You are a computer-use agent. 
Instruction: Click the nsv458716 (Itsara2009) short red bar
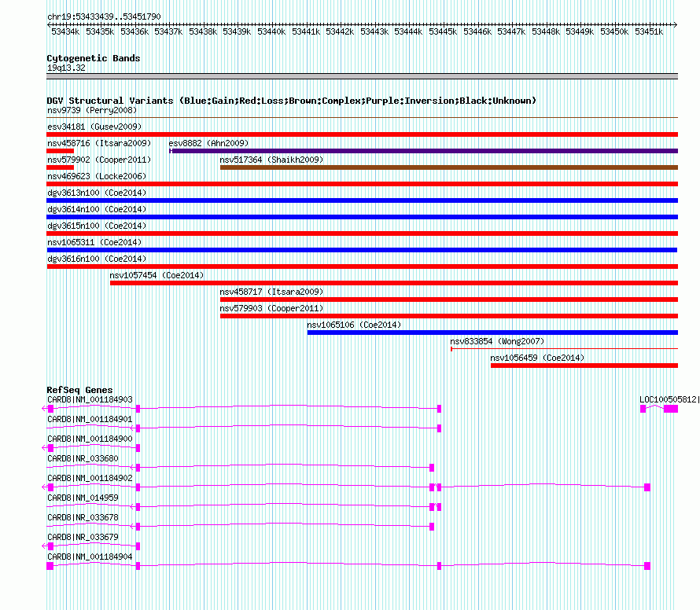(60, 151)
